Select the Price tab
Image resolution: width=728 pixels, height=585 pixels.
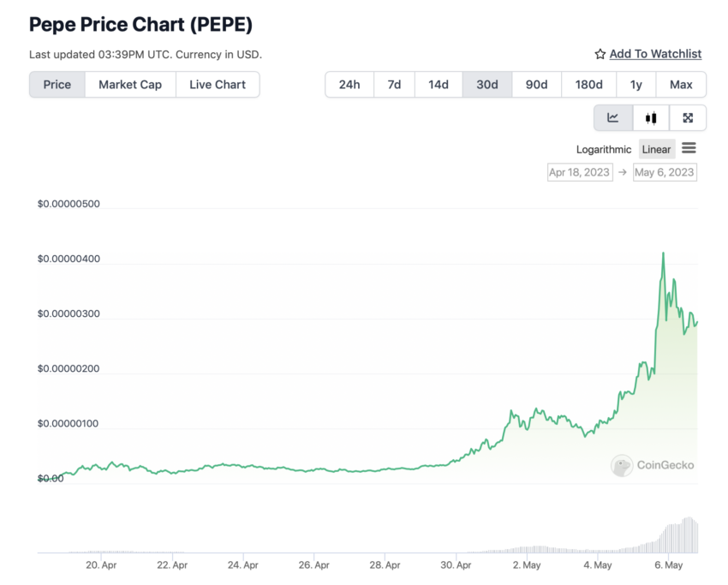tap(57, 85)
